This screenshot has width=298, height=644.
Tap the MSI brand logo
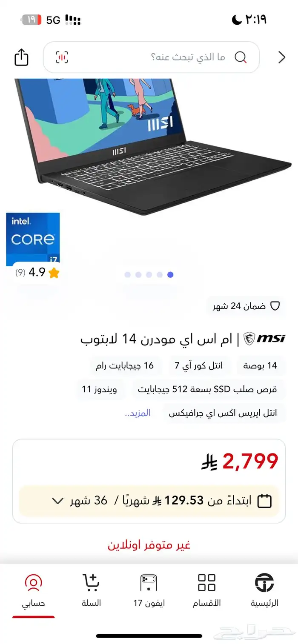[264, 339]
